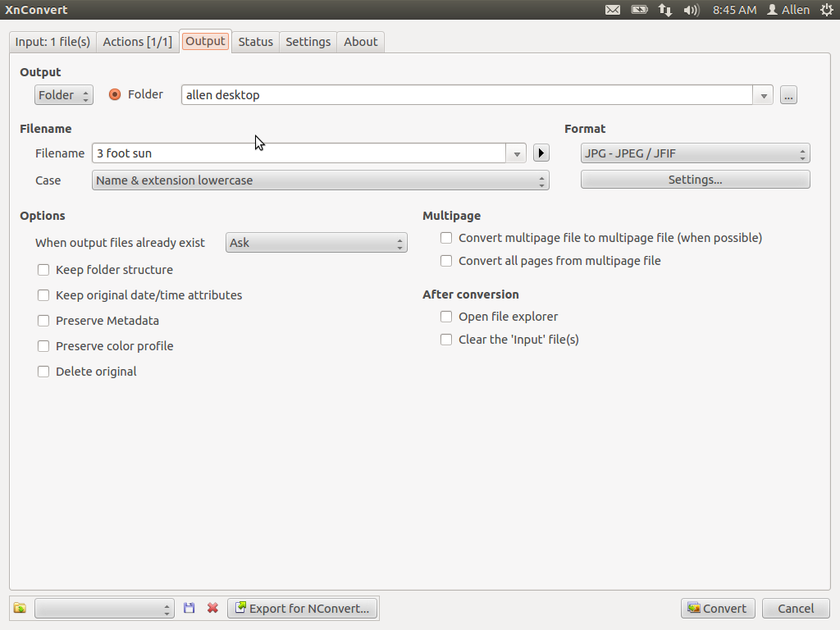
Task: Enable Keep folder structure
Action: [43, 270]
